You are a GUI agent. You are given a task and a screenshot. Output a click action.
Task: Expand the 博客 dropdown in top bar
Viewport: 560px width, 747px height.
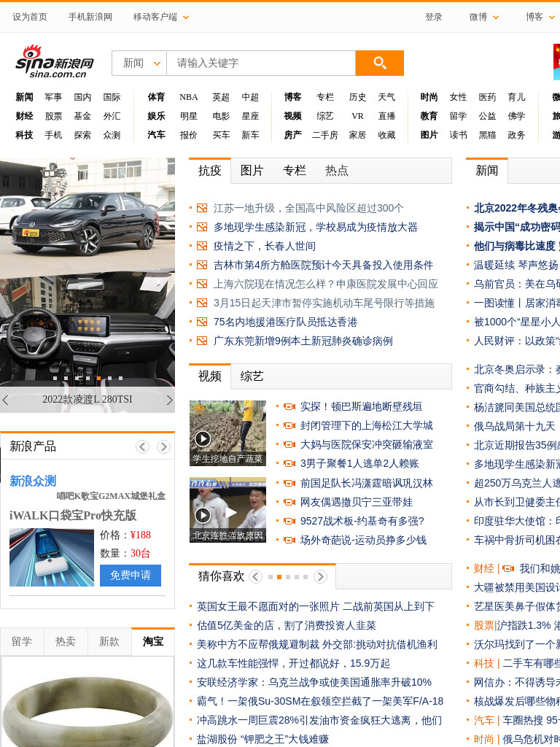pyautogui.click(x=552, y=18)
